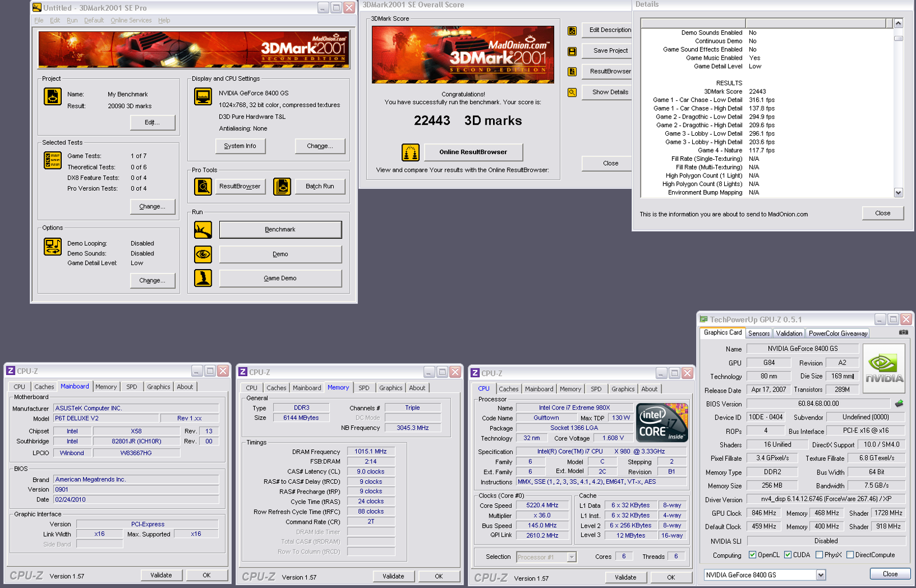Toggle the PhysX checkbox in GPU-Z

(819, 555)
